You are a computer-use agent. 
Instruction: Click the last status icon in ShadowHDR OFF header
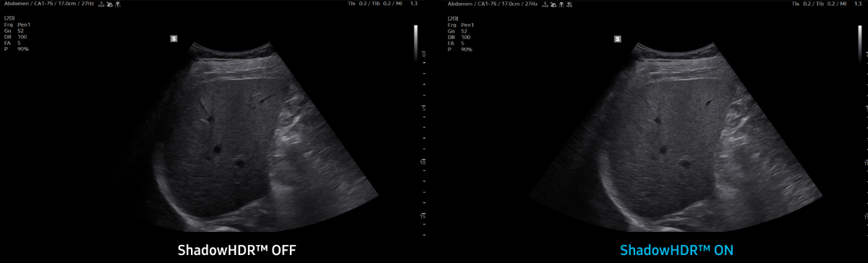pos(118,4)
